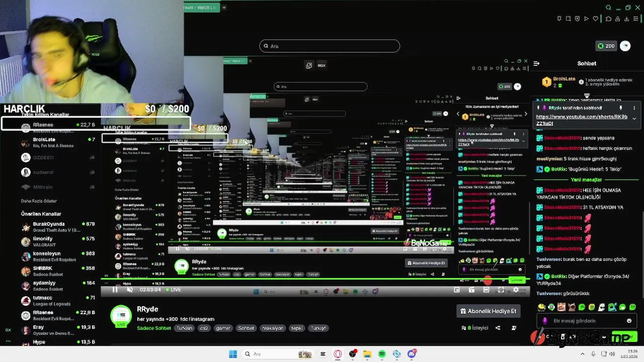Toggle fullscreen on the stream player
The height and width of the screenshot is (362, 644).
click(x=501, y=290)
